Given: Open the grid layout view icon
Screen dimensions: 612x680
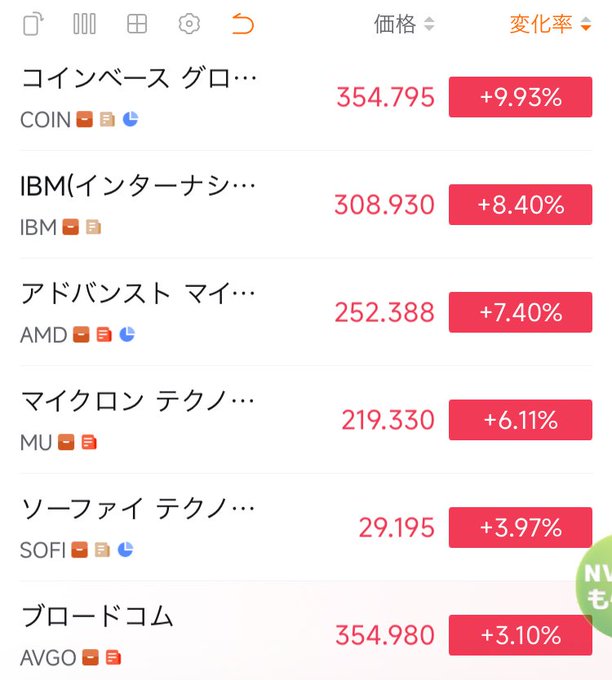Looking at the screenshot, I should click(x=137, y=24).
